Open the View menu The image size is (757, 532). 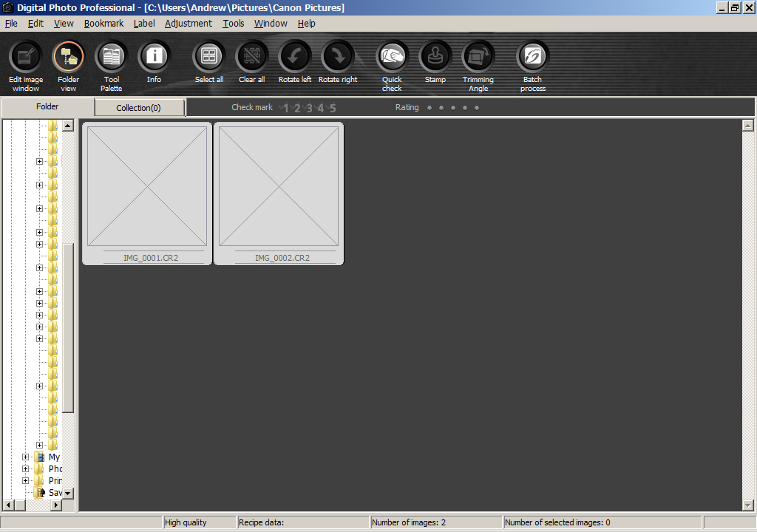coord(64,23)
